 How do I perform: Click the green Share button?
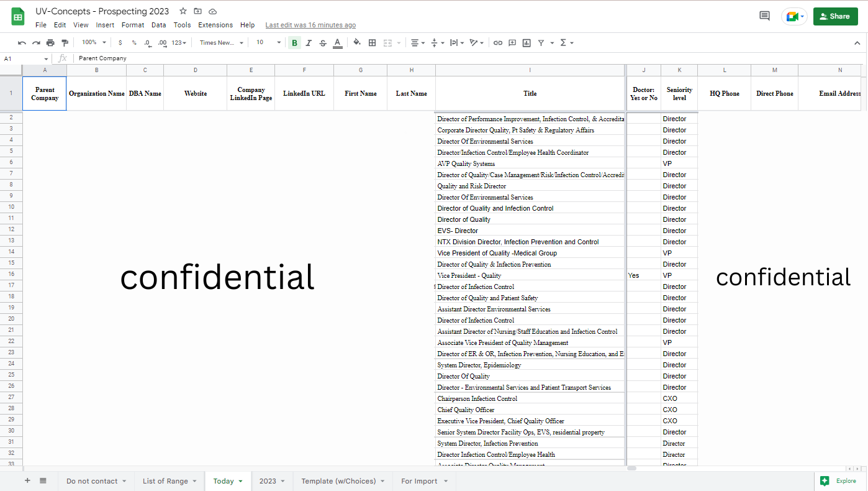pyautogui.click(x=834, y=16)
